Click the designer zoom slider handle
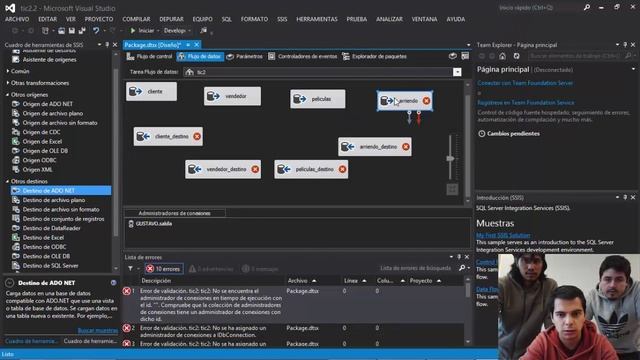Screen dimensions: 640x360 tap(450, 158)
